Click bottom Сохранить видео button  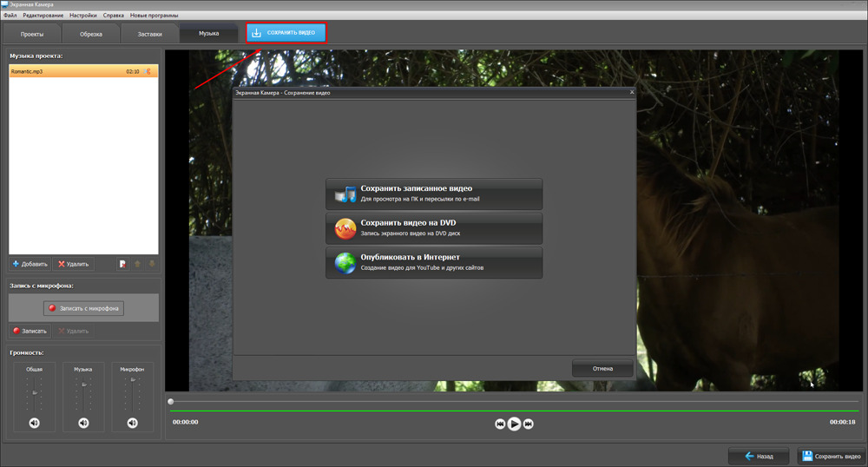832,456
